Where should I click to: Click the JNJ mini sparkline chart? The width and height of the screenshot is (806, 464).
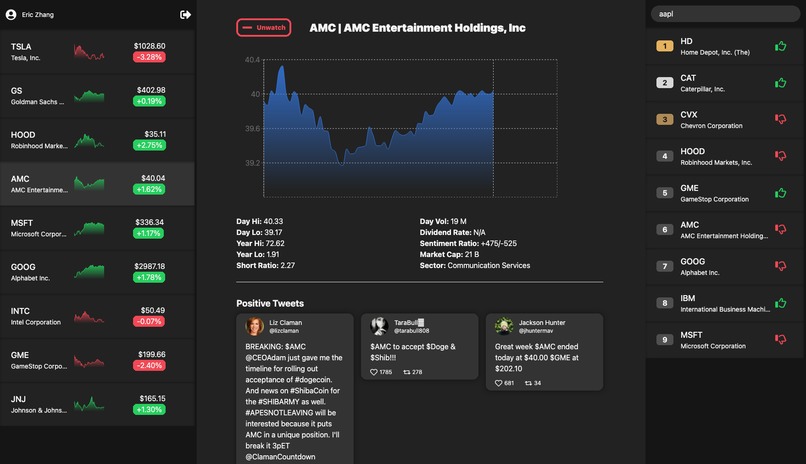[89, 404]
